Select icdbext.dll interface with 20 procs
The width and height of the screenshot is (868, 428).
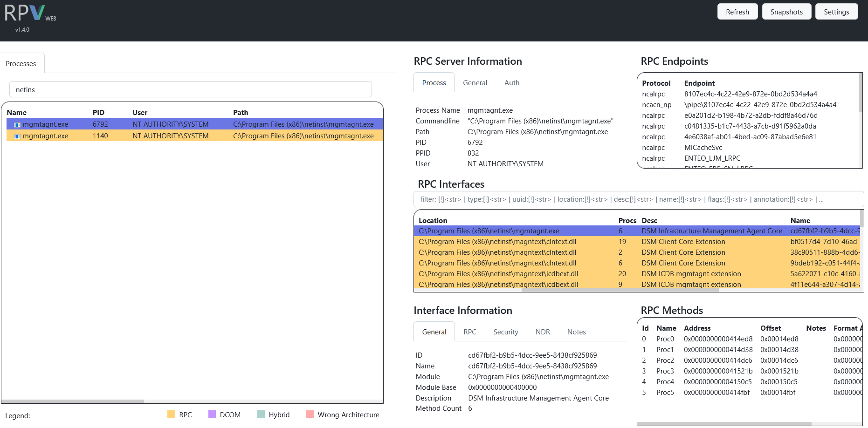tap(637, 274)
